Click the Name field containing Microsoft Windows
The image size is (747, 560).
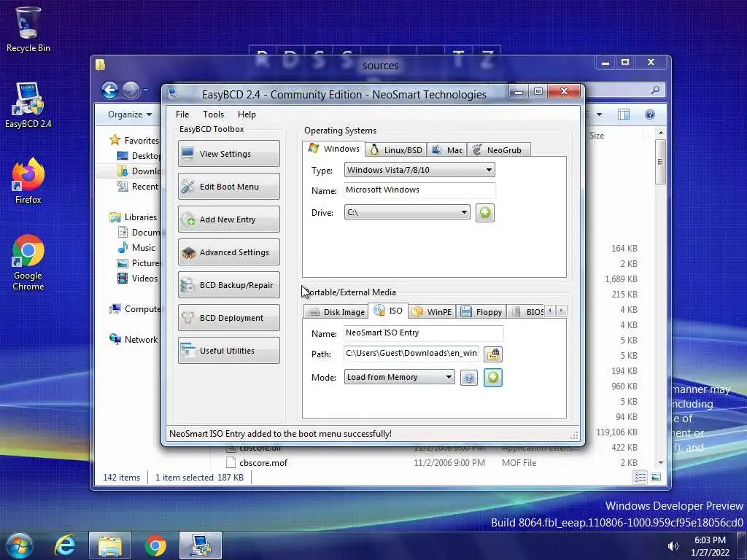coord(419,190)
